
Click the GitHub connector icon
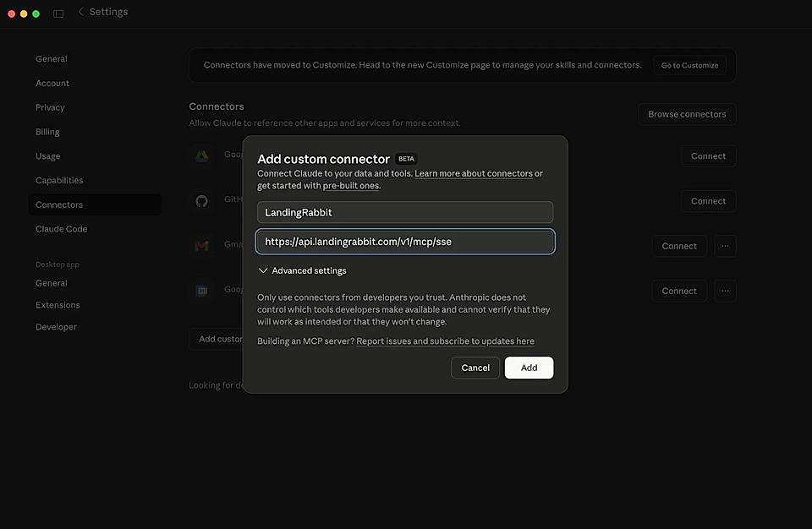(x=201, y=199)
